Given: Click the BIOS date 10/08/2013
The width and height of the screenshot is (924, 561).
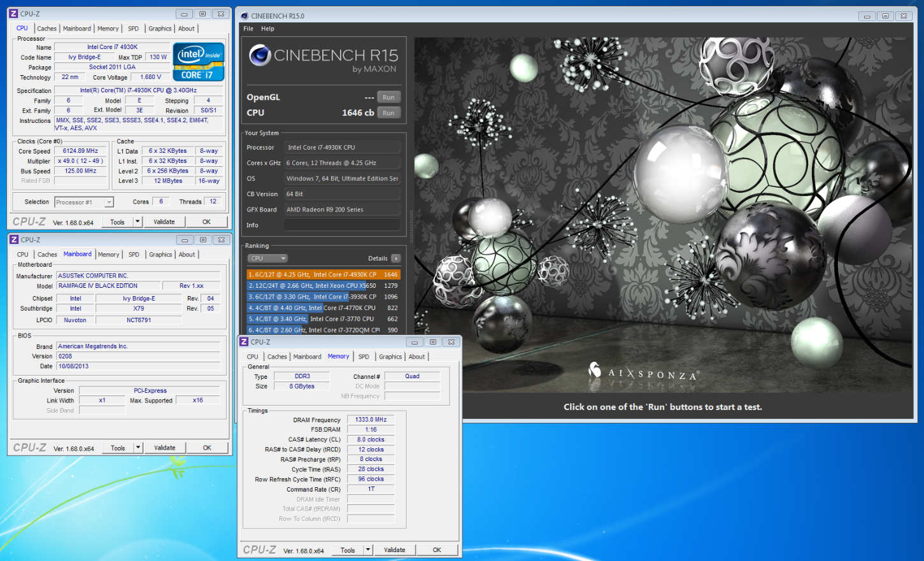Looking at the screenshot, I should point(138,366).
